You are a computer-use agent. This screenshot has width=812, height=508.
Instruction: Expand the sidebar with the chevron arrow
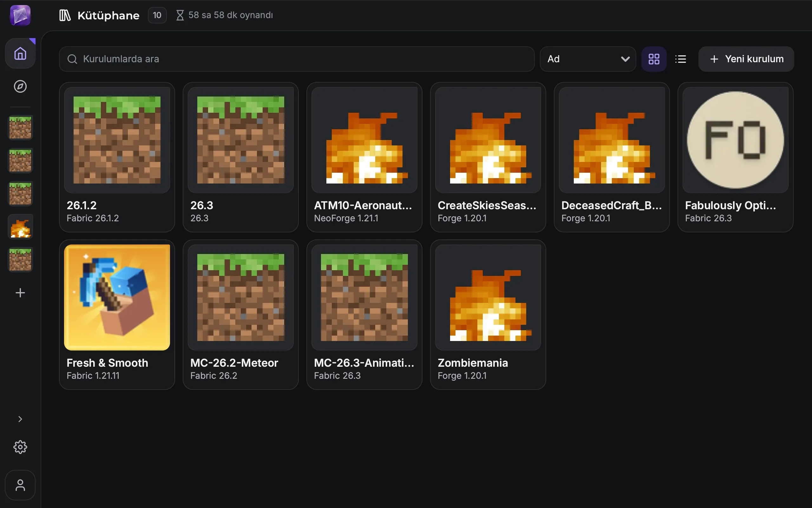tap(20, 419)
